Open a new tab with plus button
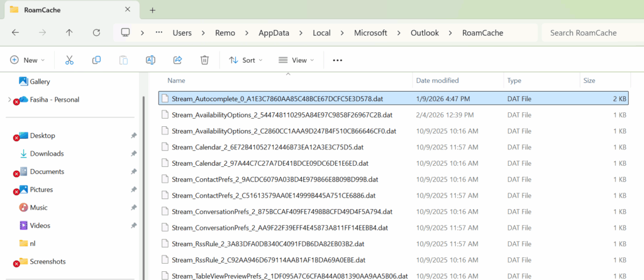644x280 pixels. (x=152, y=10)
